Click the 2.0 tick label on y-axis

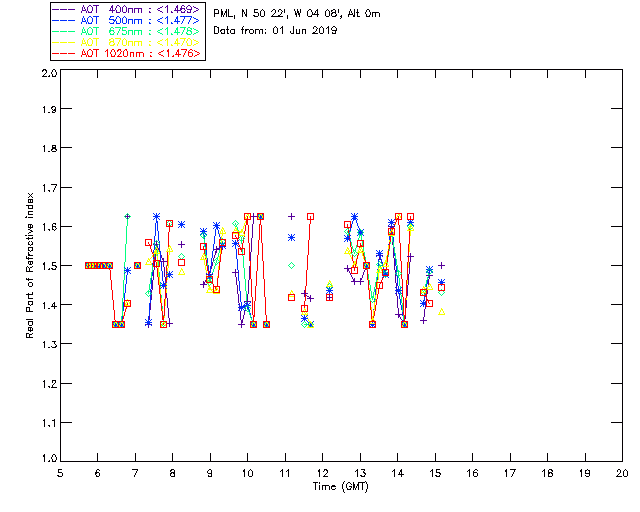click(47, 74)
